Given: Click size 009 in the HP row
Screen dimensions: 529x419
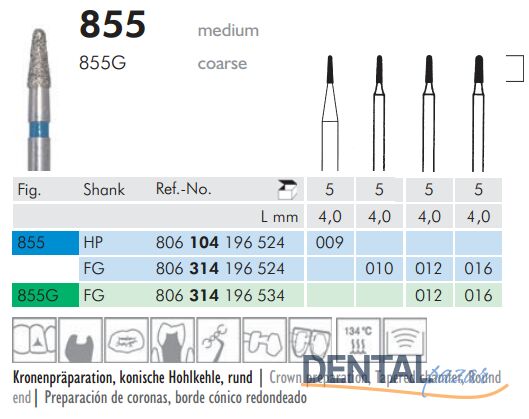Looking at the screenshot, I should [330, 243].
